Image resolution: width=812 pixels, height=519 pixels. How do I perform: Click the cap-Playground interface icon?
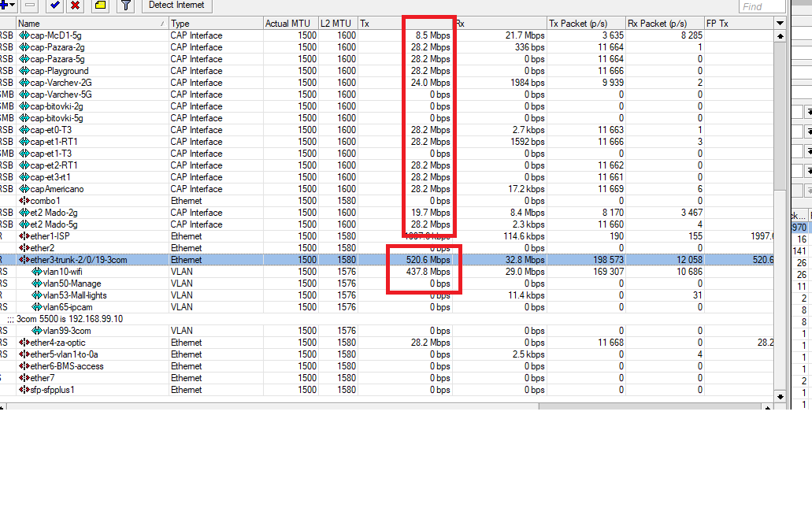pyautogui.click(x=24, y=71)
